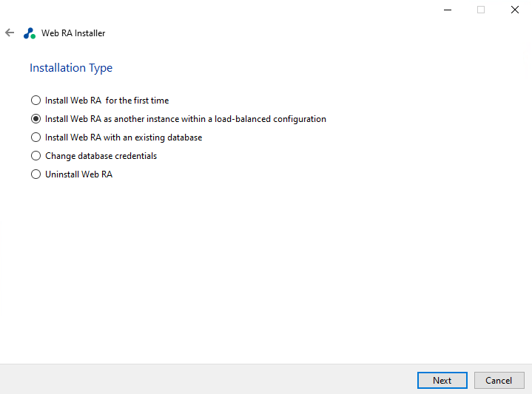Image resolution: width=532 pixels, height=394 pixels.
Task: Click the Installation Type heading
Action: pos(71,68)
